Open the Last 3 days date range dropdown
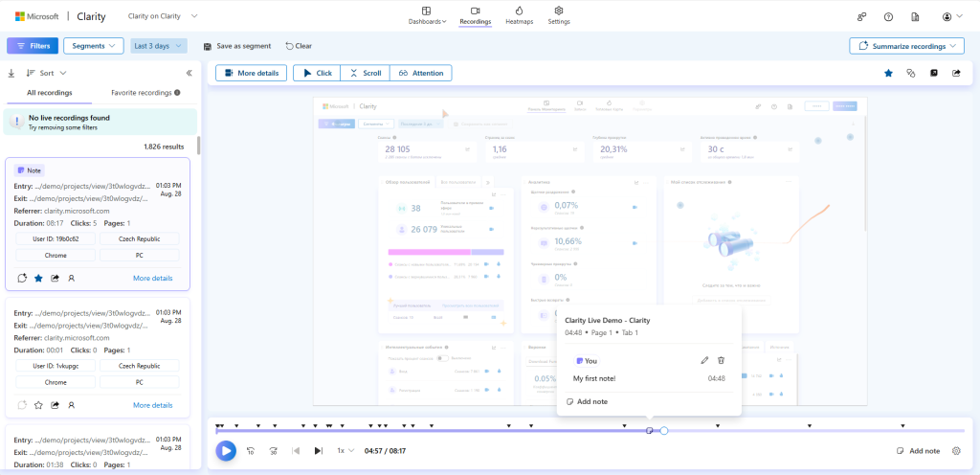Viewport: 980px width, 475px height. tap(159, 46)
